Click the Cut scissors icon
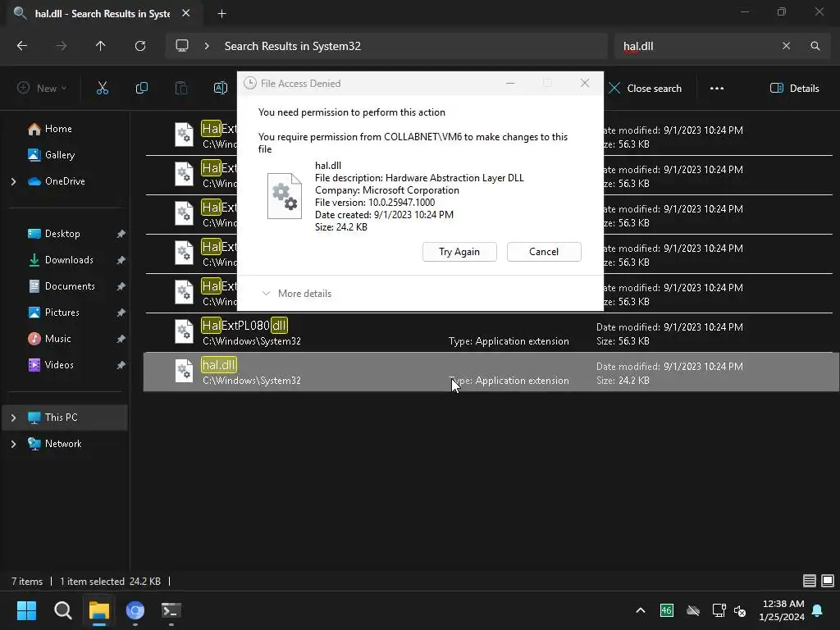This screenshot has width=840, height=630. coord(102,88)
